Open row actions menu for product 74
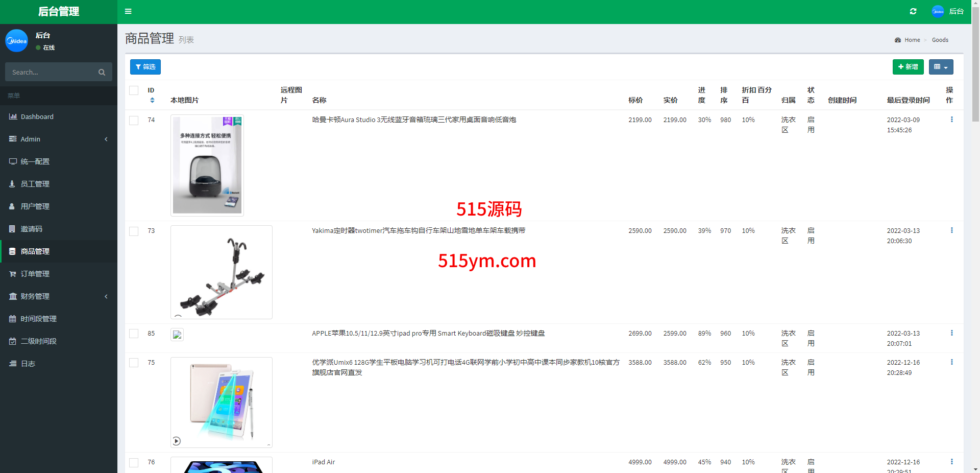This screenshot has height=473, width=980. (x=951, y=120)
